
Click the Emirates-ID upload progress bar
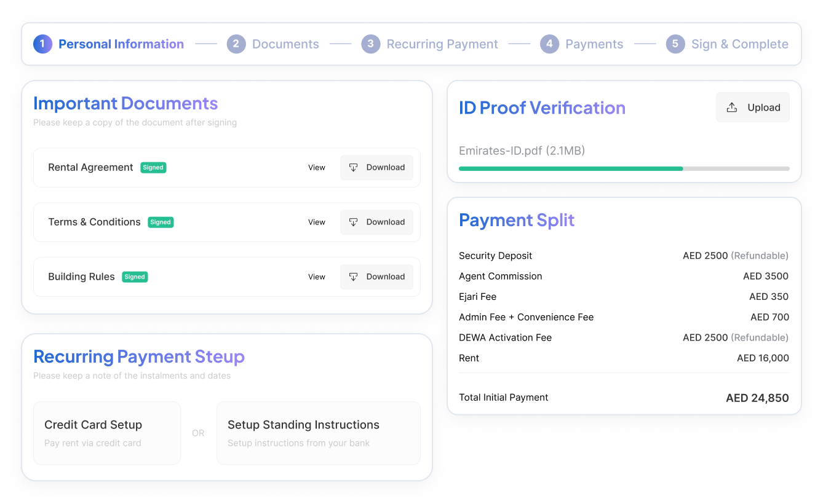coord(624,168)
